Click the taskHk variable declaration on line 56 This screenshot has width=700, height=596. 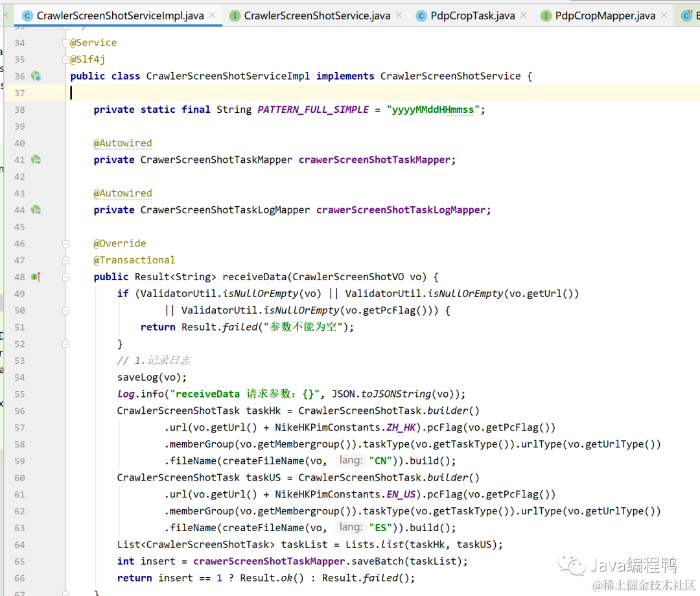pos(263,411)
